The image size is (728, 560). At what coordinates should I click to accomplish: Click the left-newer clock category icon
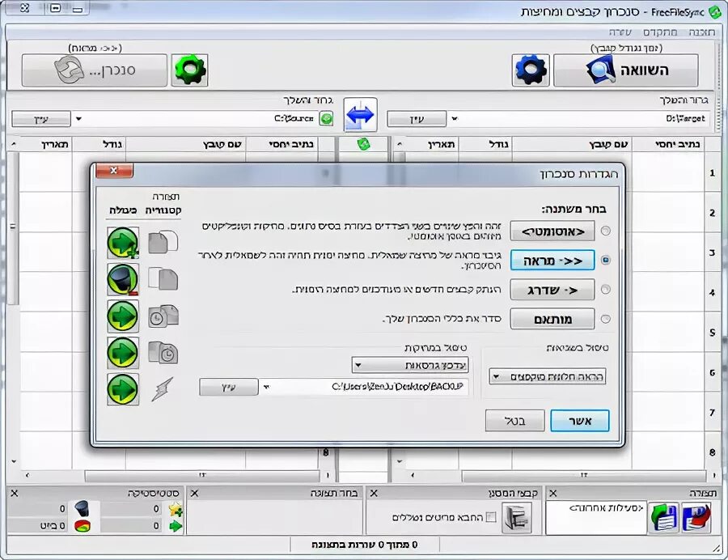click(163, 316)
